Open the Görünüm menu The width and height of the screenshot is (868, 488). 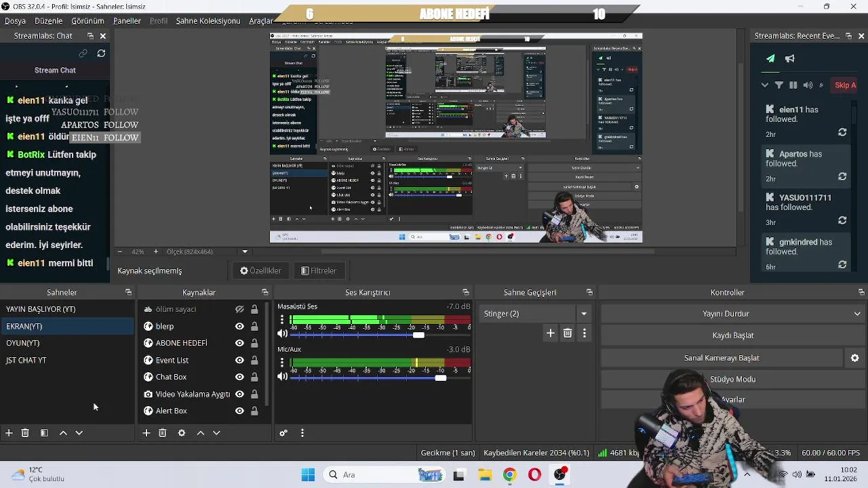(87, 21)
